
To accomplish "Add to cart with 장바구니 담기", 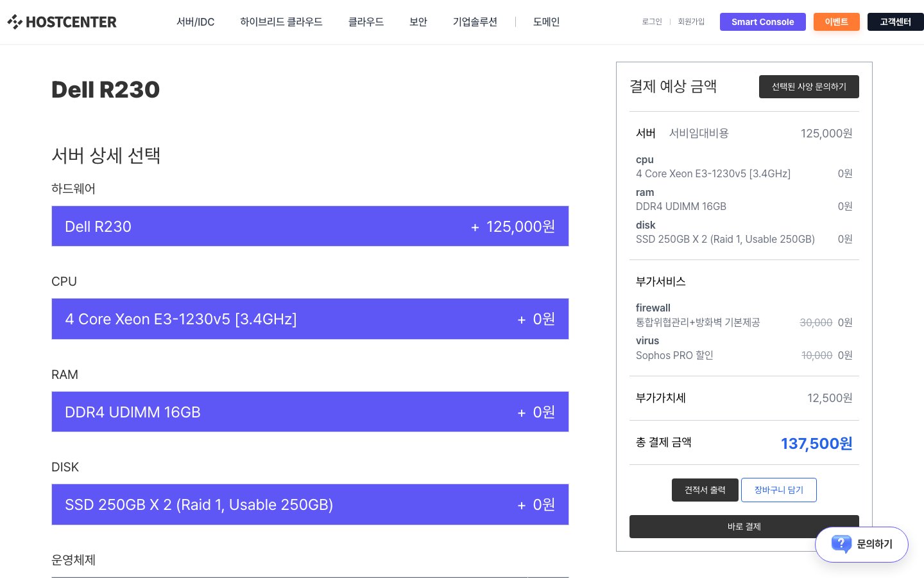I will tap(779, 490).
